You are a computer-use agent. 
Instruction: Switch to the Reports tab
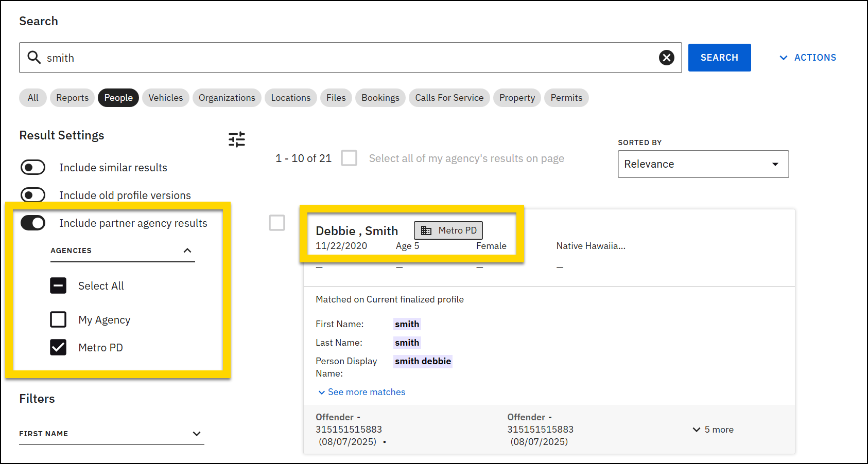pos(72,98)
